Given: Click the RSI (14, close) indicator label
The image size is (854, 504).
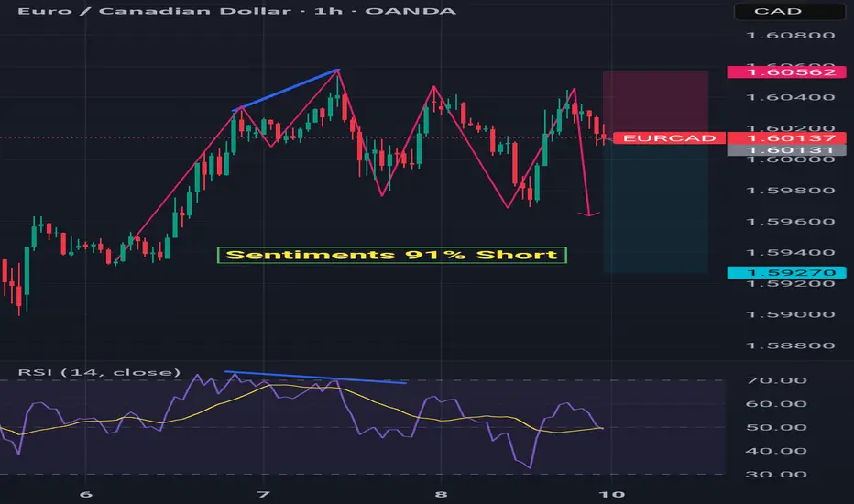Looking at the screenshot, I should [x=99, y=372].
